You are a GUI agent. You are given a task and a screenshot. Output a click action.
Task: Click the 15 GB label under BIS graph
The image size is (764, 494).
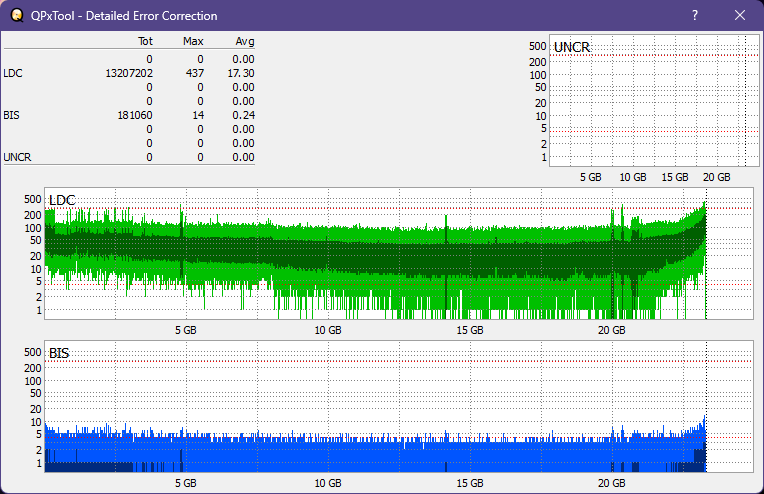point(470,483)
